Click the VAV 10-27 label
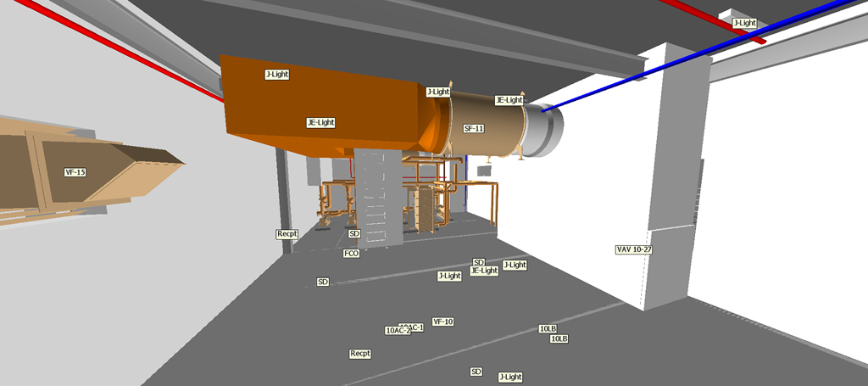 (x=633, y=249)
